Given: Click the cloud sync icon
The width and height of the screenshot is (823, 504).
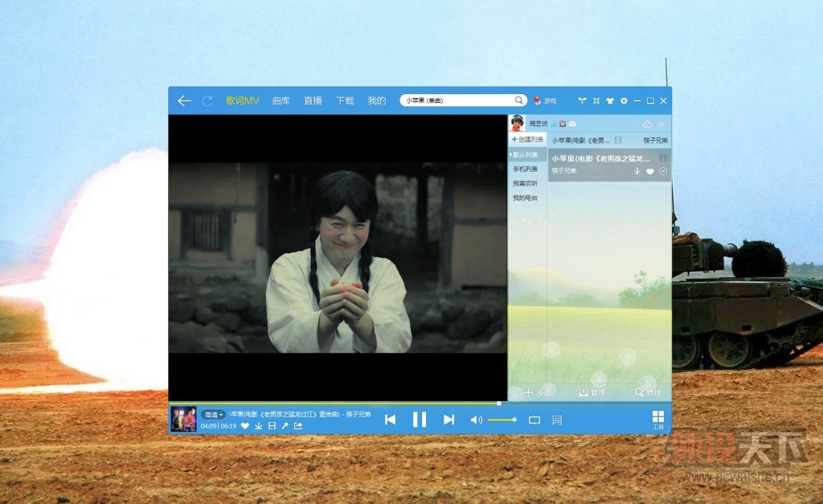Looking at the screenshot, I should click(x=647, y=124).
